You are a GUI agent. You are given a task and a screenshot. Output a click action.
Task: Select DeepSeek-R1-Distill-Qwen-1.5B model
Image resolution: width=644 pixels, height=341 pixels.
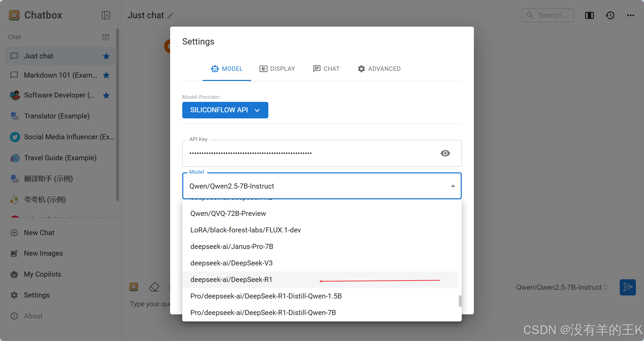point(320,296)
